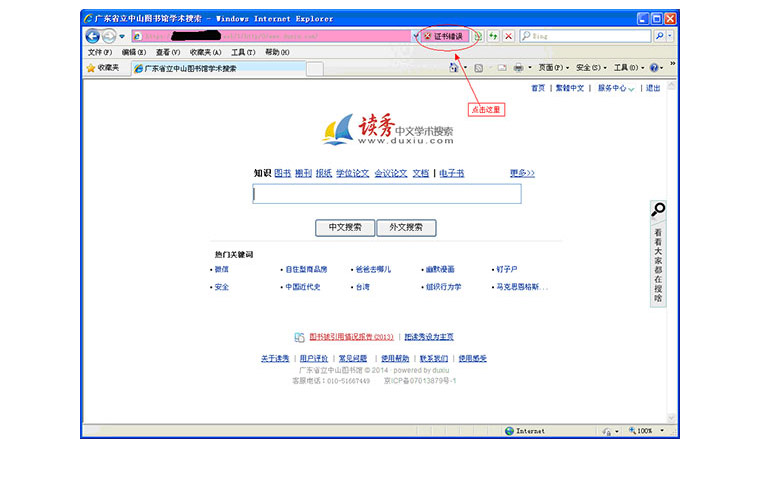Open the address bar URL dropdown arrow
Image resolution: width=760 pixels, height=500 pixels.
click(x=415, y=36)
